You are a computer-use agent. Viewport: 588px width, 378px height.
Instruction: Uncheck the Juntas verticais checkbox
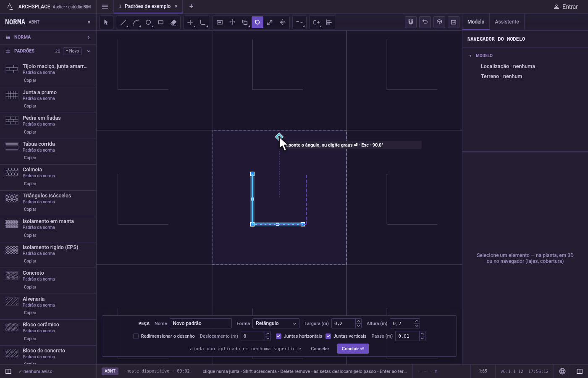(x=328, y=336)
